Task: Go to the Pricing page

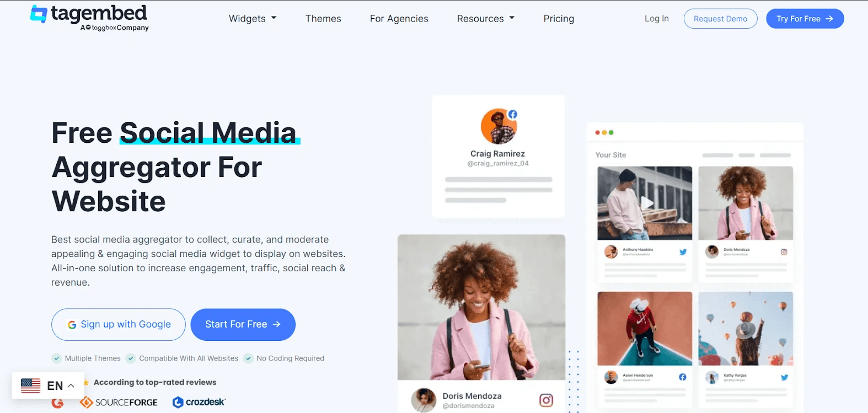Action: (559, 19)
